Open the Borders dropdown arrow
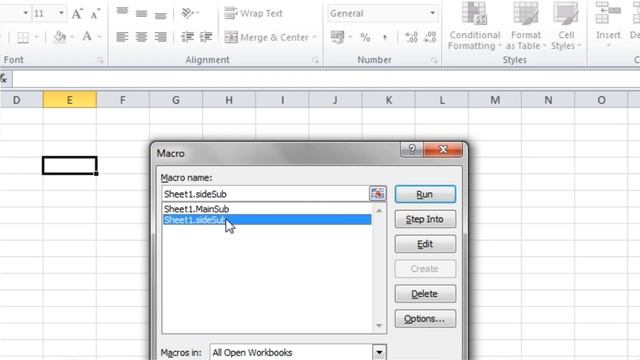This screenshot has width=640, height=360. click(36, 38)
